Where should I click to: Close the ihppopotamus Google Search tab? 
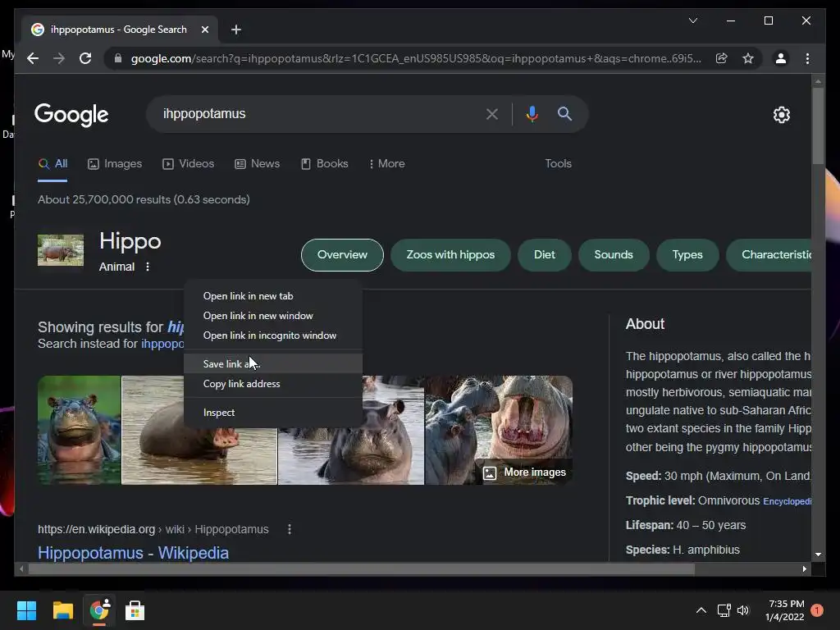click(x=204, y=30)
